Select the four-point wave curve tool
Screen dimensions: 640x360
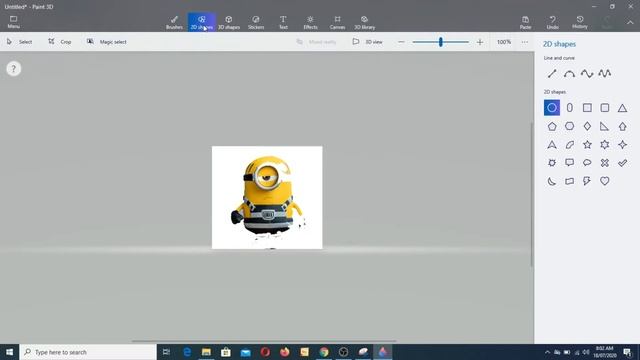click(604, 73)
